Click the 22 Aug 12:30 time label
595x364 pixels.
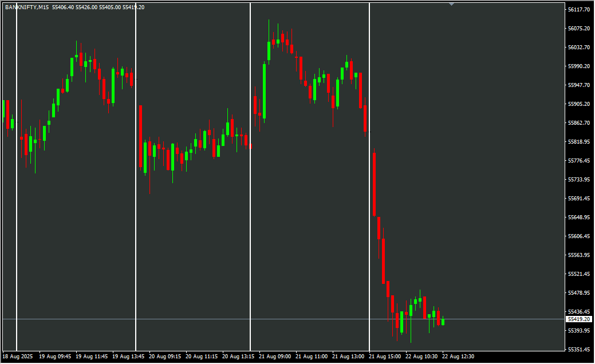pyautogui.click(x=458, y=357)
